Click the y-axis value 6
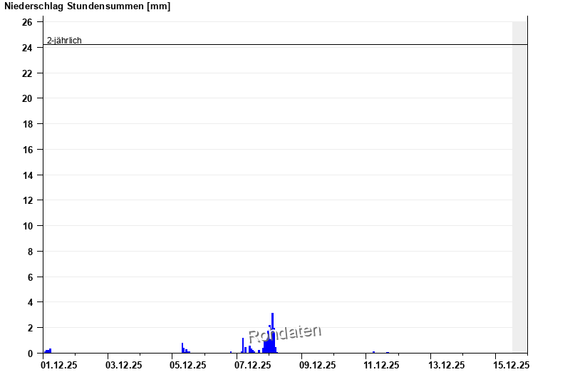Image resolution: width=570 pixels, height=392 pixels. pyautogui.click(x=30, y=277)
